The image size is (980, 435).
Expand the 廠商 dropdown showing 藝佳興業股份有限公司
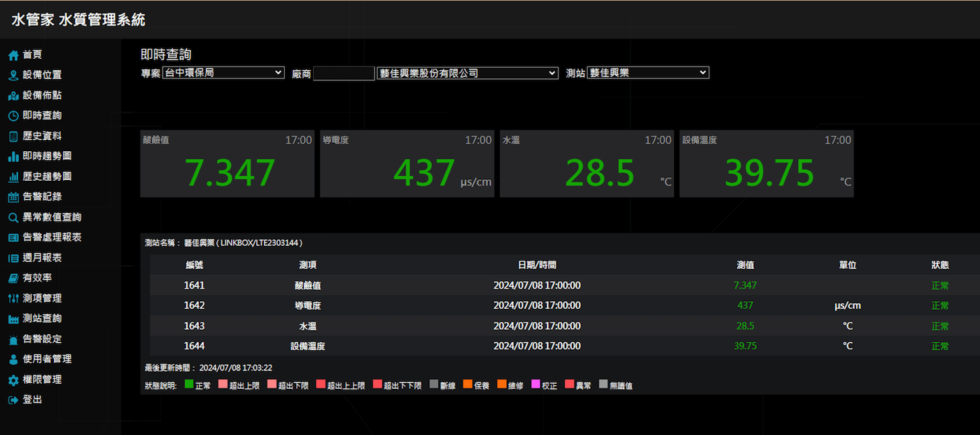pos(467,73)
